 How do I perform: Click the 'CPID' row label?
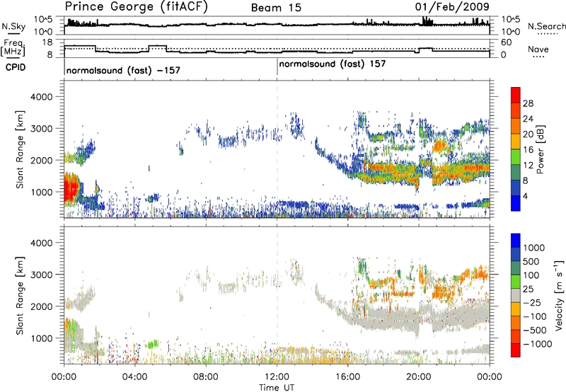tap(16, 67)
